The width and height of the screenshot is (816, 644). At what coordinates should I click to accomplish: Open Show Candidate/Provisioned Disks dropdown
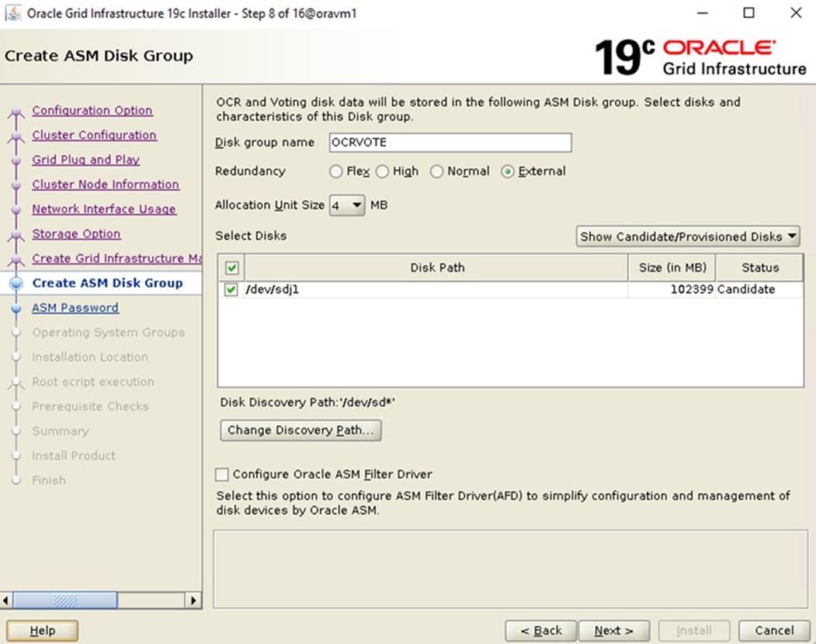pos(688,237)
